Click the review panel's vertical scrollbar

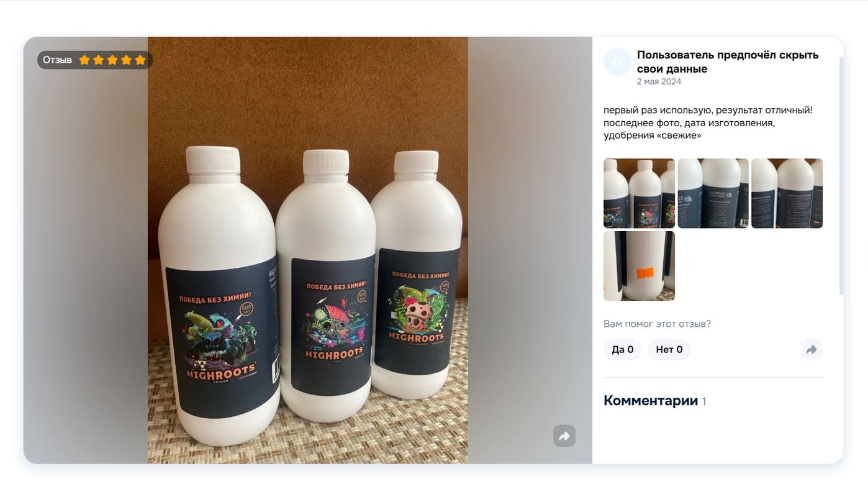841,175
